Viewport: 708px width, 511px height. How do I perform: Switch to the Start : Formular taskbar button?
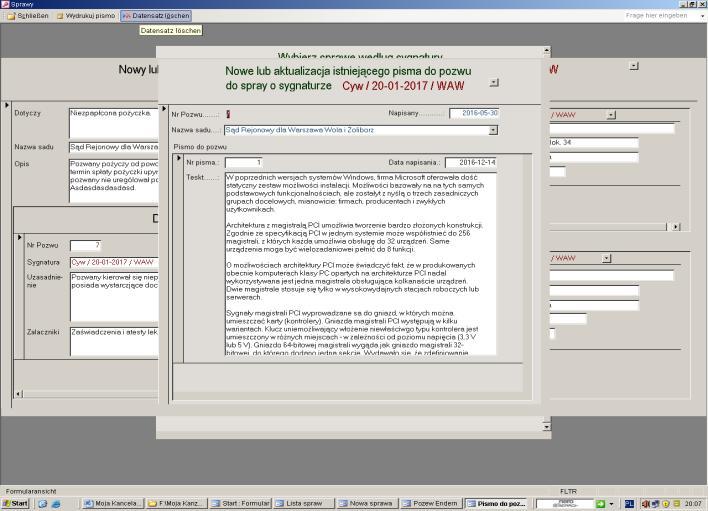coord(241,503)
